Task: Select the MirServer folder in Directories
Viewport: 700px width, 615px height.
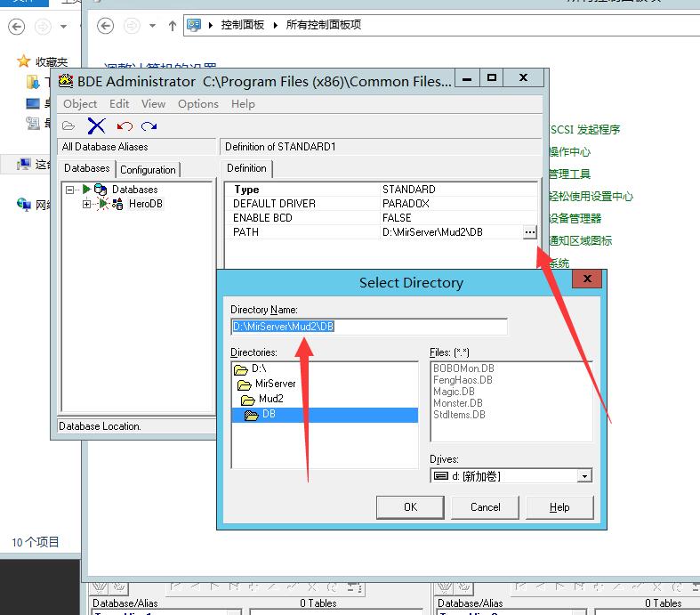Action: point(275,384)
